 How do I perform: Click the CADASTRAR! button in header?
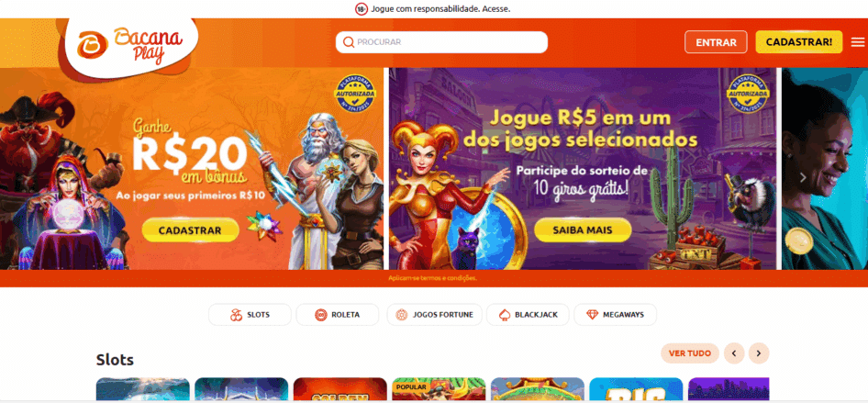(x=799, y=42)
